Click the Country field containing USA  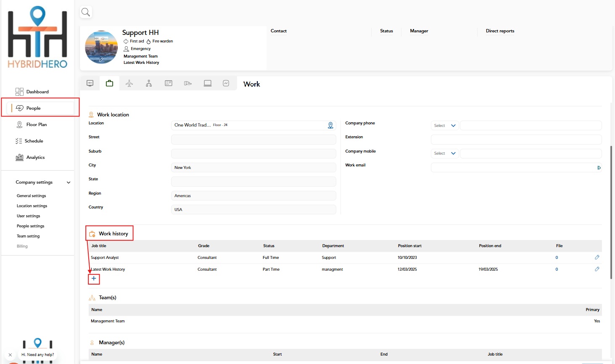tap(253, 210)
